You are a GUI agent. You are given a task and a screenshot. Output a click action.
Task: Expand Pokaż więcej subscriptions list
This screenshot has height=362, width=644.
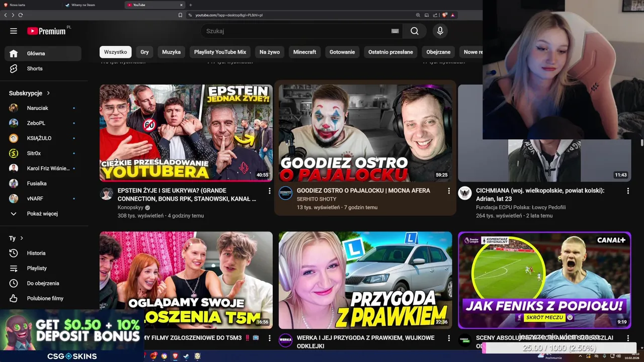(43, 214)
